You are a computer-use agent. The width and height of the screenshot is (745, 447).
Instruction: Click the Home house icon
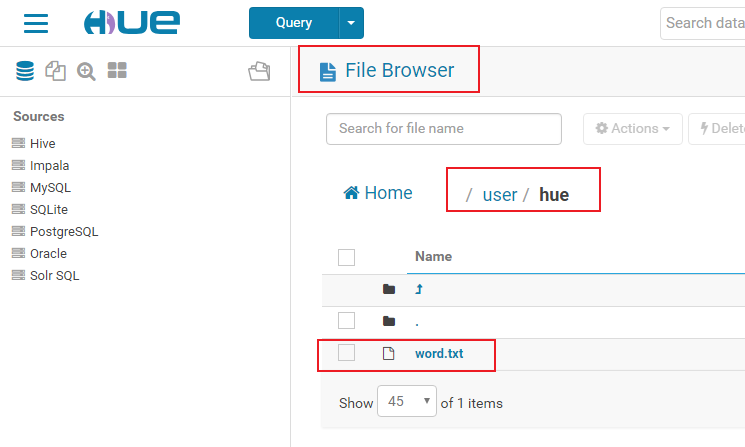click(352, 192)
